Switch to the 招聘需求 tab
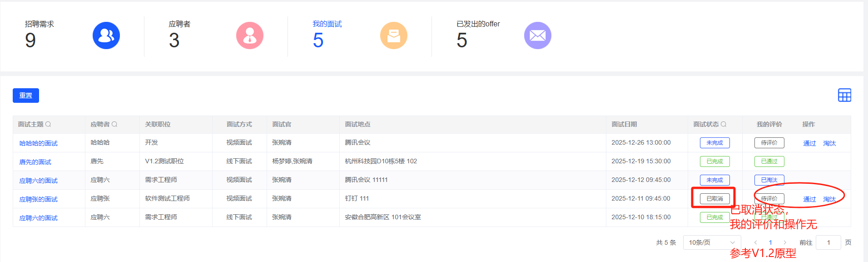868x262 pixels. [x=40, y=24]
